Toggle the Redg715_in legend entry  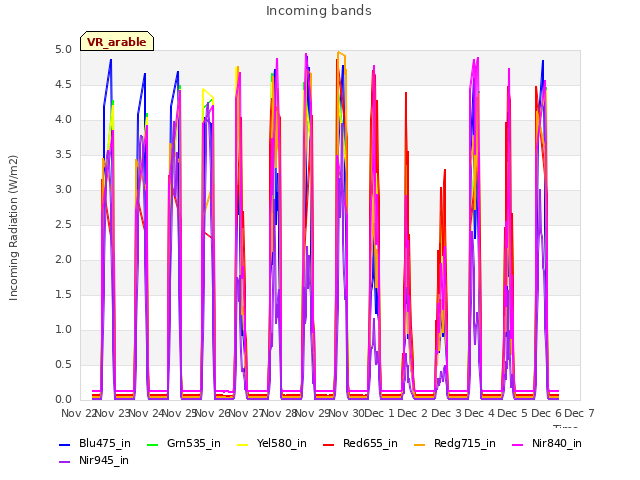[455, 444]
